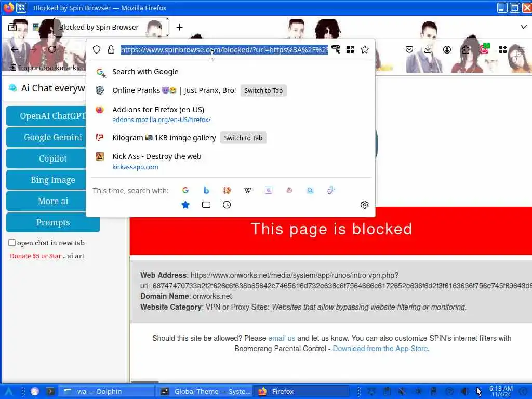This screenshot has height=399, width=532.
Task: Click the horizontal scrollbar at page bottom
Action: coord(145,382)
